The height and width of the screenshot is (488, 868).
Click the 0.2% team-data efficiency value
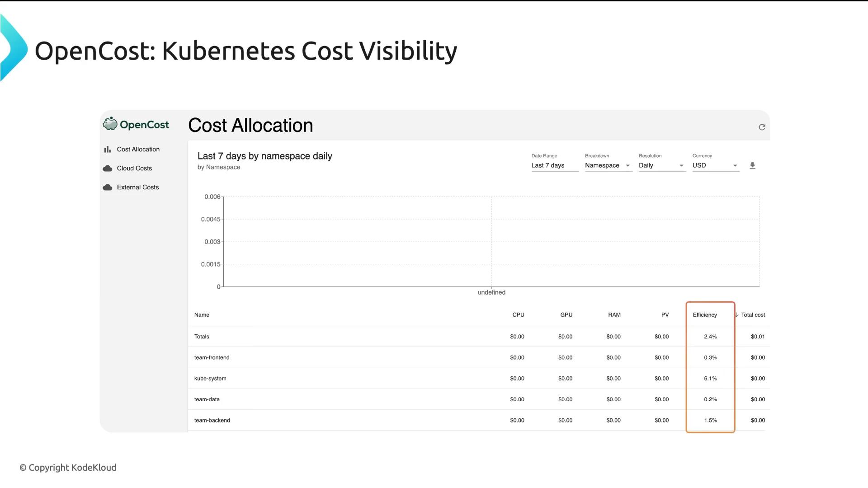click(x=710, y=399)
